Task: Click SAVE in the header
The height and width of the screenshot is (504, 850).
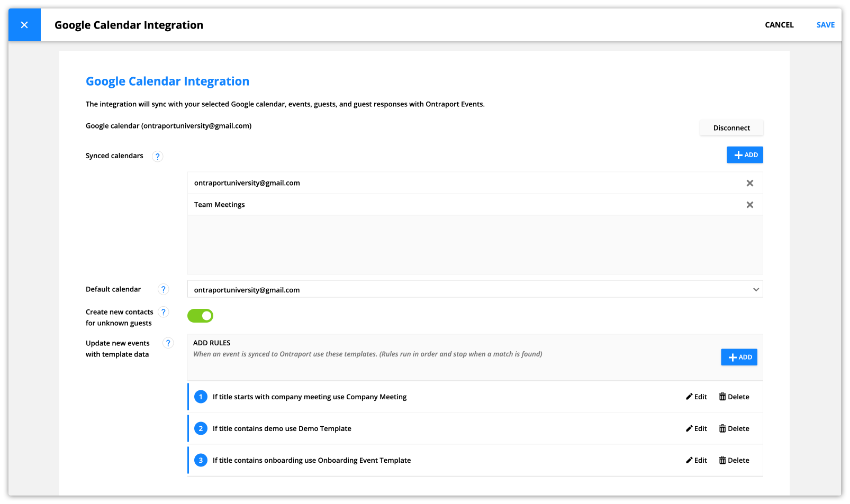Action: [825, 25]
